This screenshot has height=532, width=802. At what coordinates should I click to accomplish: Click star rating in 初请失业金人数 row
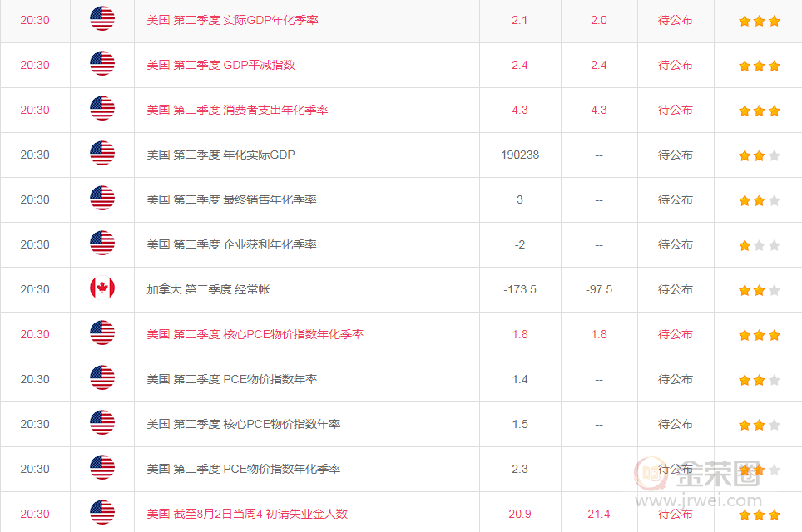(760, 515)
